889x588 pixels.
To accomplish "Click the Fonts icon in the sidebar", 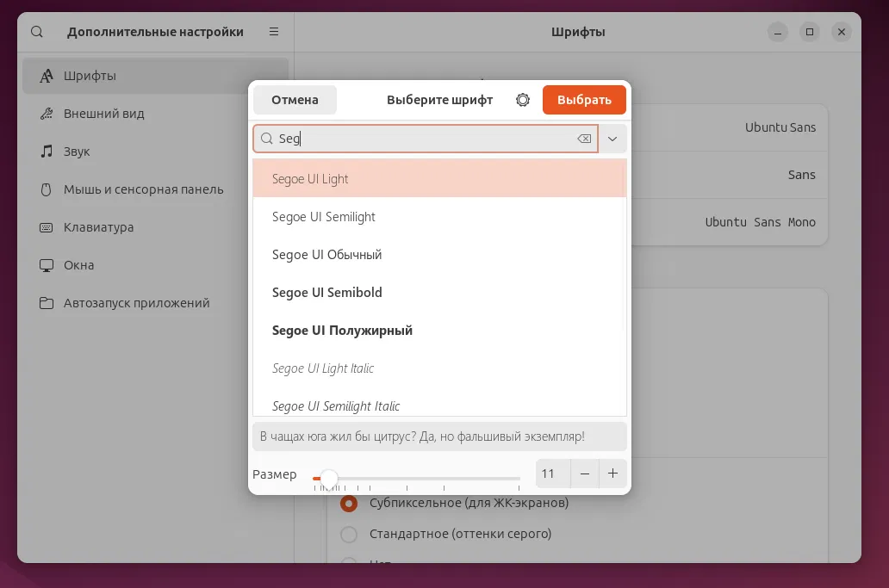I will point(47,76).
